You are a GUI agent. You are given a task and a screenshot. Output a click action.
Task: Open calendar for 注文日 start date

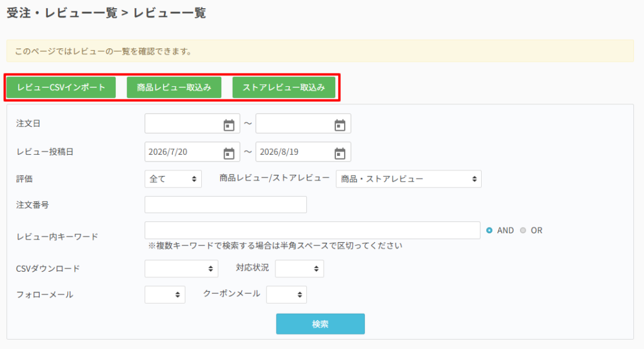point(229,125)
